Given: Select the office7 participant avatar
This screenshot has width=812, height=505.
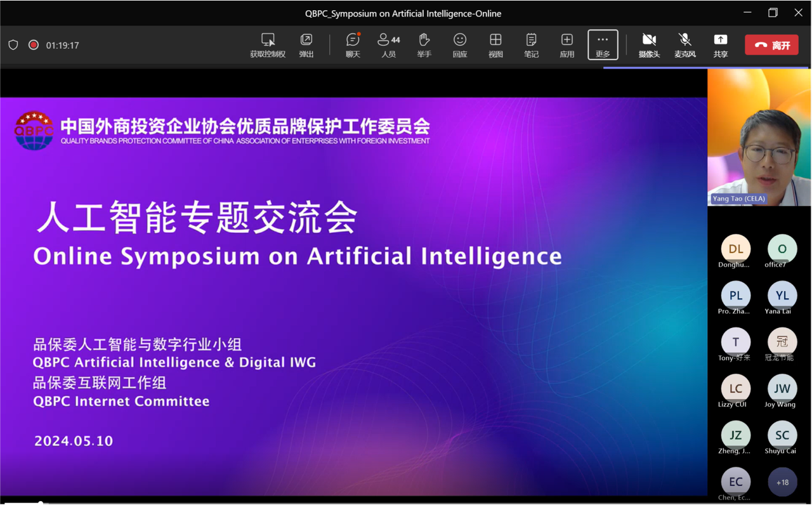Looking at the screenshot, I should (x=782, y=249).
